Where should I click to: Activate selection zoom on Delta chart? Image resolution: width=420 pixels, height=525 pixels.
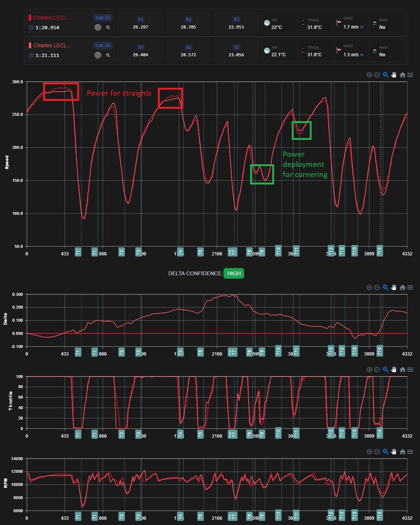pyautogui.click(x=385, y=287)
